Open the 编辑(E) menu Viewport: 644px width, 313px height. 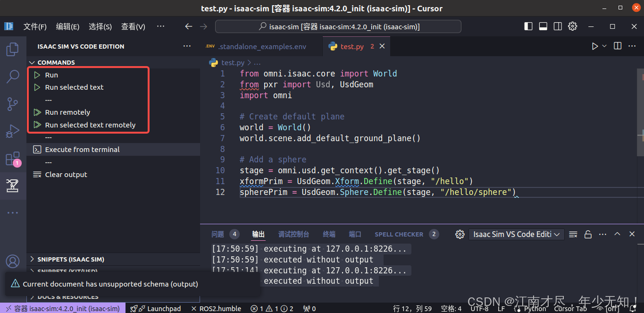click(67, 26)
